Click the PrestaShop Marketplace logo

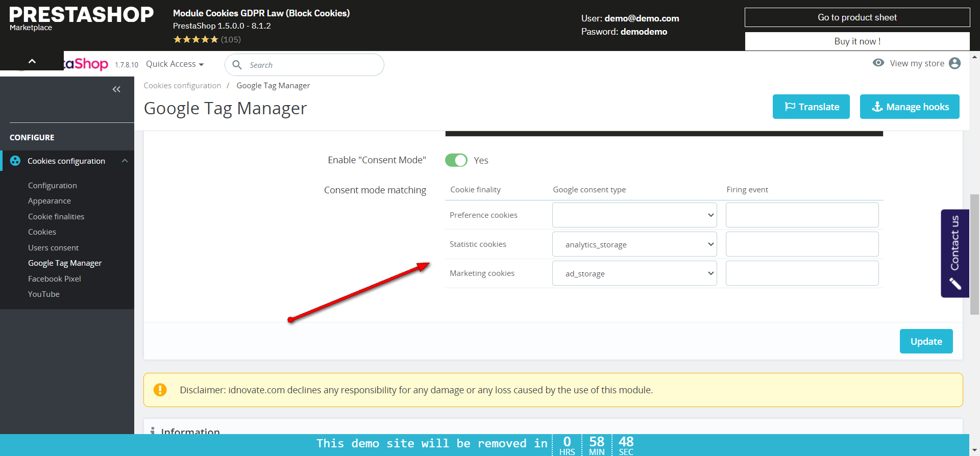point(81,19)
